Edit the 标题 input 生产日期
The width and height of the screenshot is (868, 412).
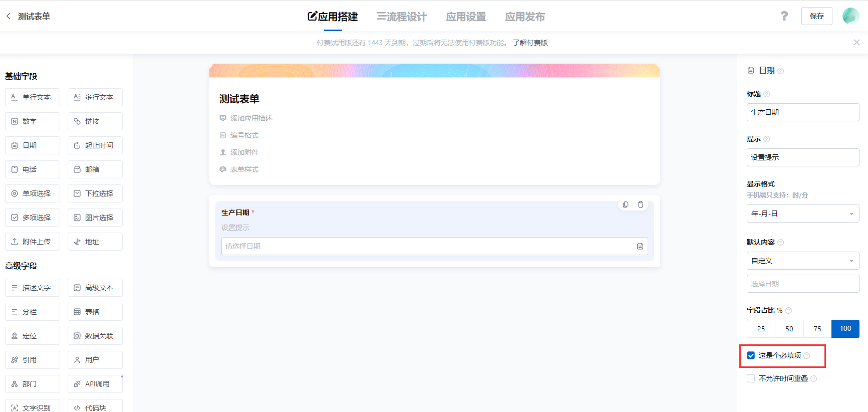803,112
